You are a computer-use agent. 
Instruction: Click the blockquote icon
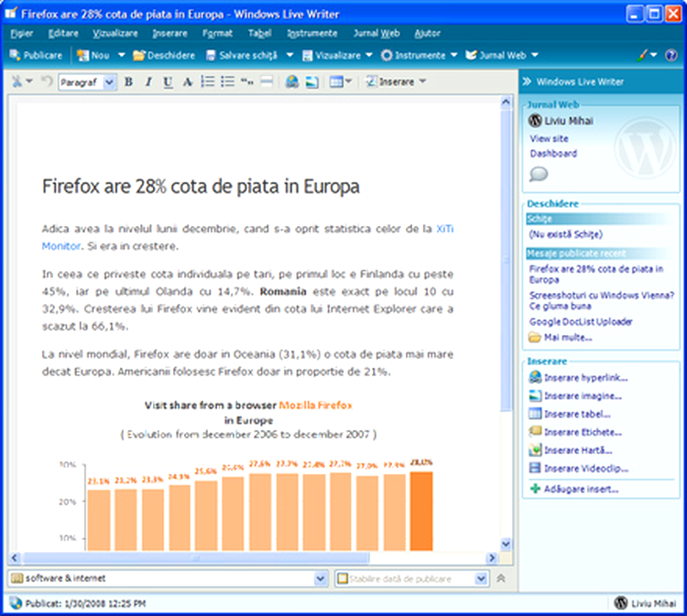tap(247, 81)
